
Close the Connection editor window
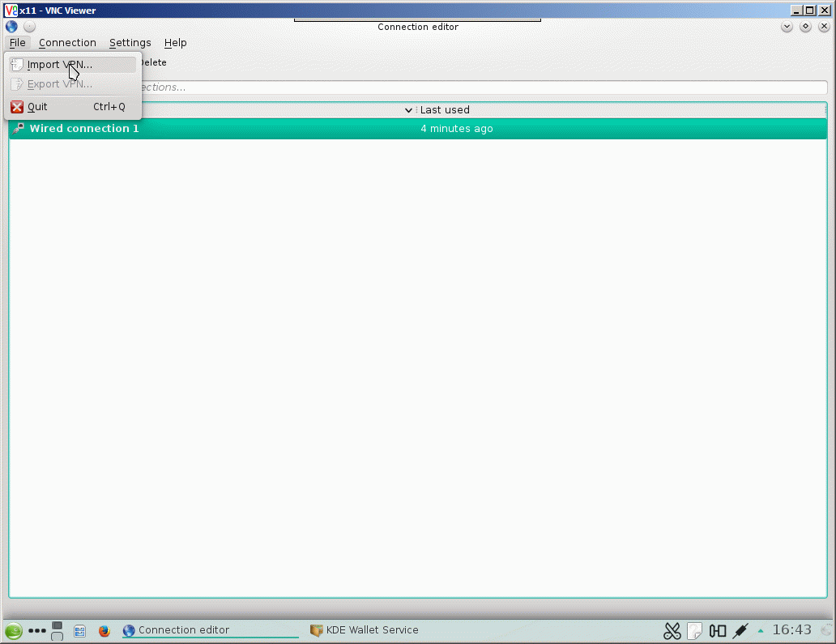coord(825,26)
